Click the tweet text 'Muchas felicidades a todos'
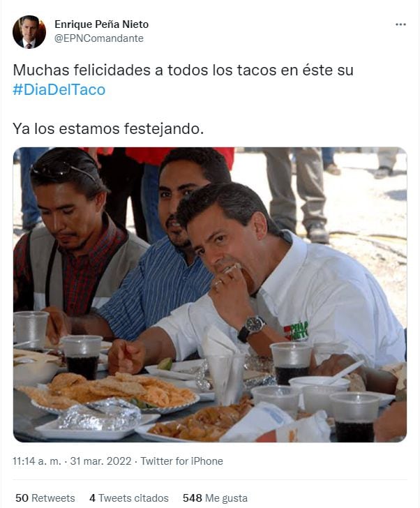Image resolution: width=420 pixels, height=508 pixels. pyautogui.click(x=88, y=70)
